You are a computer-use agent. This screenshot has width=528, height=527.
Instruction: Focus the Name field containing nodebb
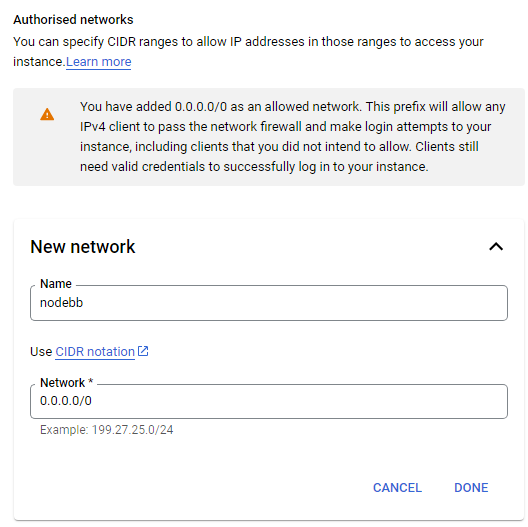pyautogui.click(x=269, y=303)
